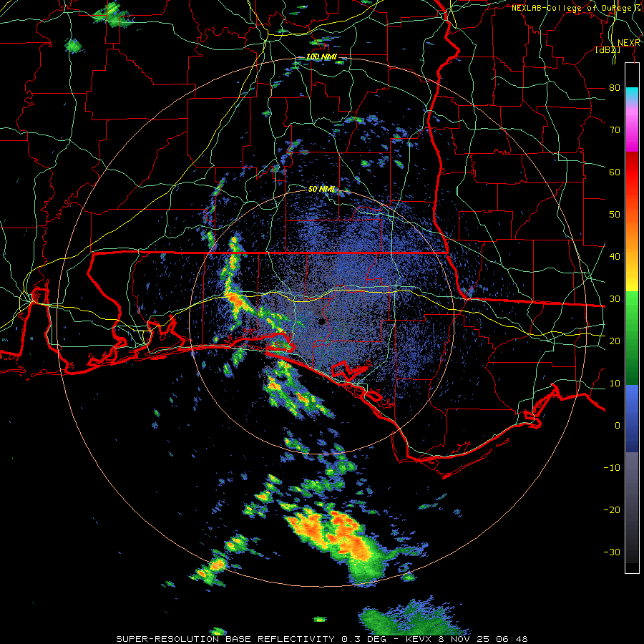Click the black radar site dot at ring center

[x=321, y=321]
